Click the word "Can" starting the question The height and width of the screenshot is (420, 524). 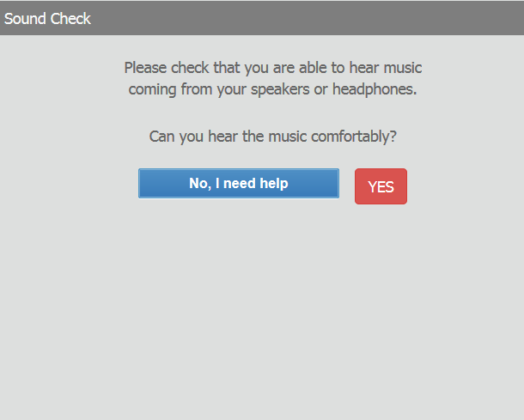click(162, 136)
